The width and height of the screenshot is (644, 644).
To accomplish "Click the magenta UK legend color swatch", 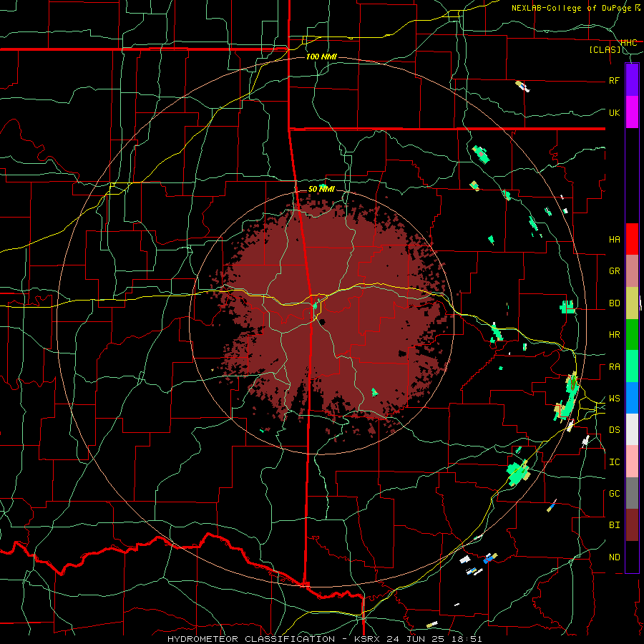I will pos(632,112).
